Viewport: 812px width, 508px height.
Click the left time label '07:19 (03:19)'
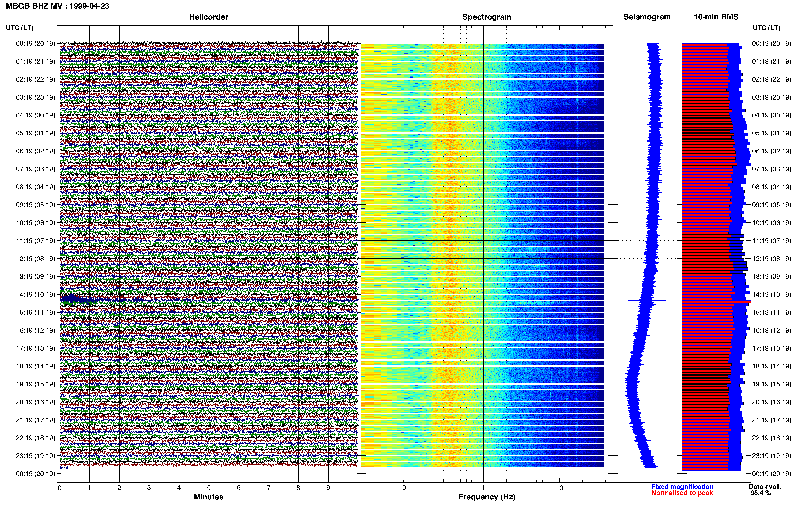[36, 169]
